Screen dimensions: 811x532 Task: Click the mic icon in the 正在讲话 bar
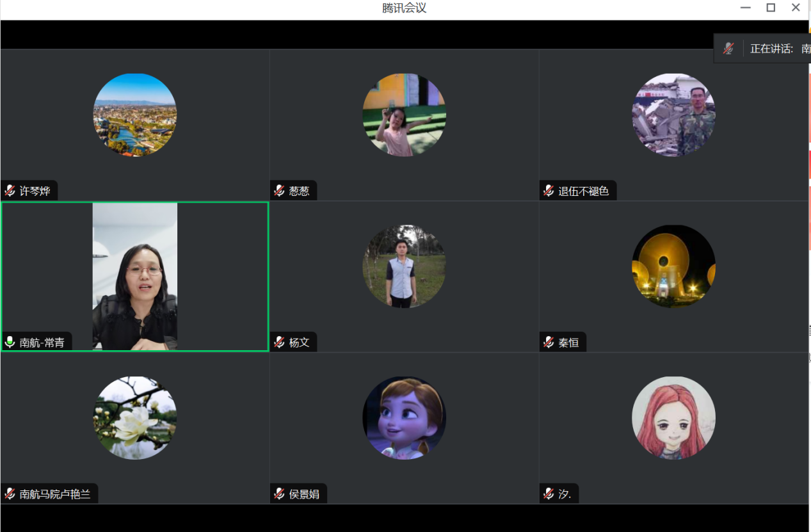point(728,49)
